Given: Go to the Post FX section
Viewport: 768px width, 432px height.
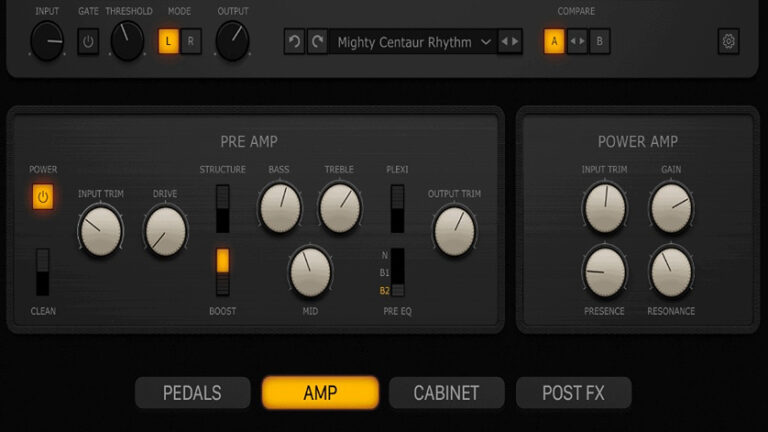Looking at the screenshot, I should pos(574,393).
